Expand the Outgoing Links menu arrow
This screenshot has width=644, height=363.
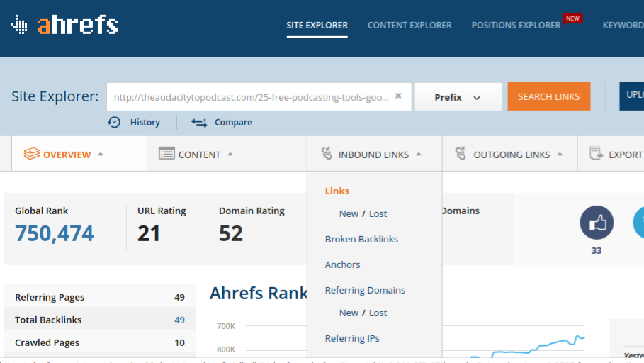(560, 154)
